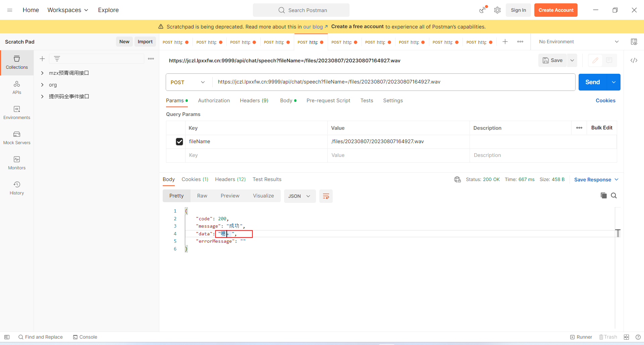Open the POST method dropdown
The image size is (644, 345).
coord(188,82)
